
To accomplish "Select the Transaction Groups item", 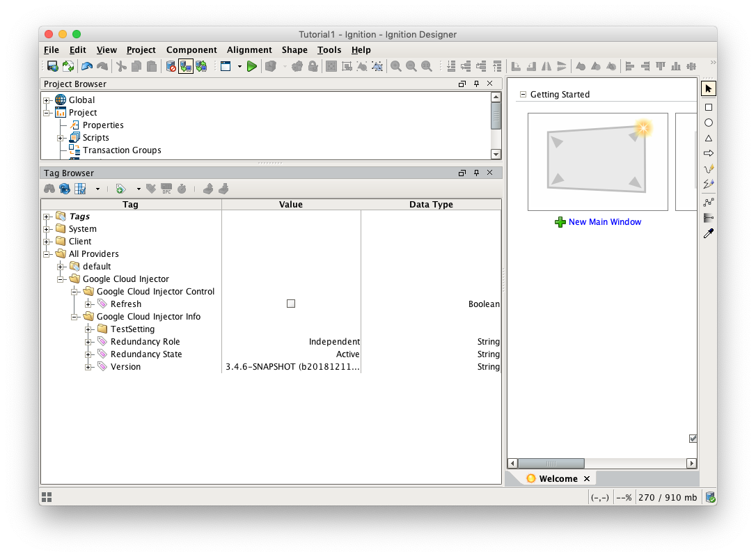I will [122, 150].
